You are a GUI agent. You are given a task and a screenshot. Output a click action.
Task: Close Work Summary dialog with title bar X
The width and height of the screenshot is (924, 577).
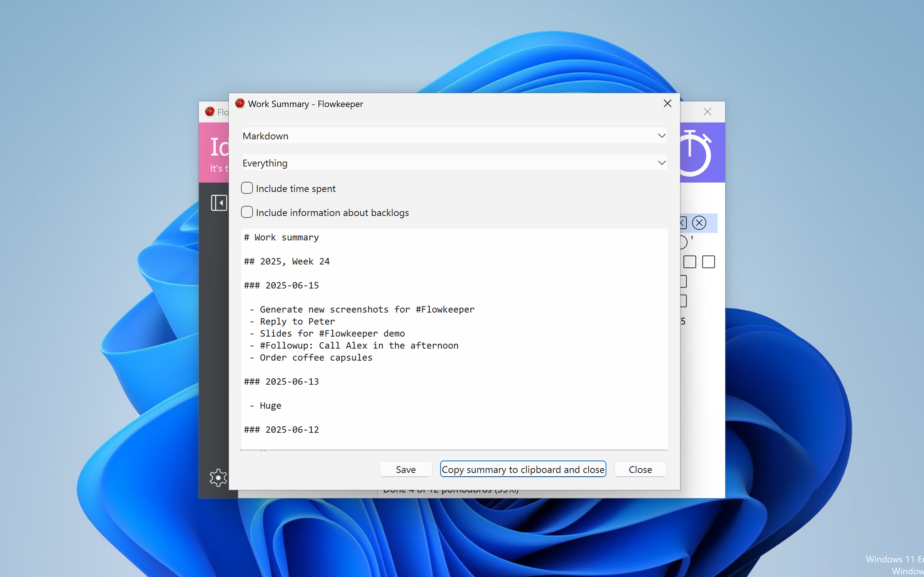[x=667, y=103]
